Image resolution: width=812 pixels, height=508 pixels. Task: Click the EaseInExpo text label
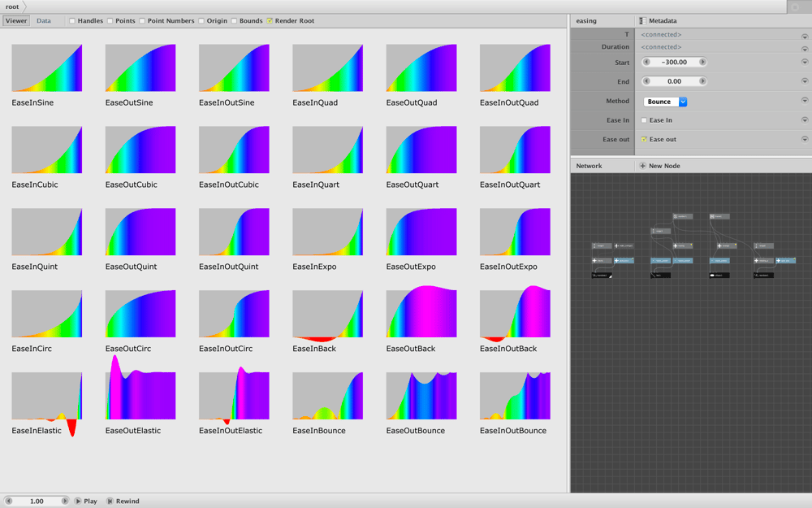click(314, 267)
